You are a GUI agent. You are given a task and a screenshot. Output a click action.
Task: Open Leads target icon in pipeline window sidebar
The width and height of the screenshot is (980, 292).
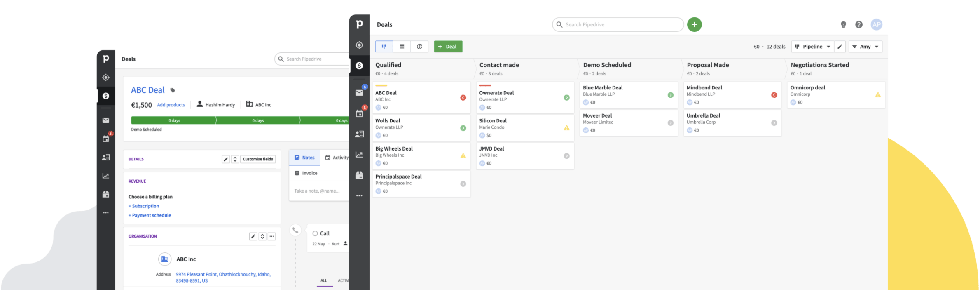click(359, 45)
